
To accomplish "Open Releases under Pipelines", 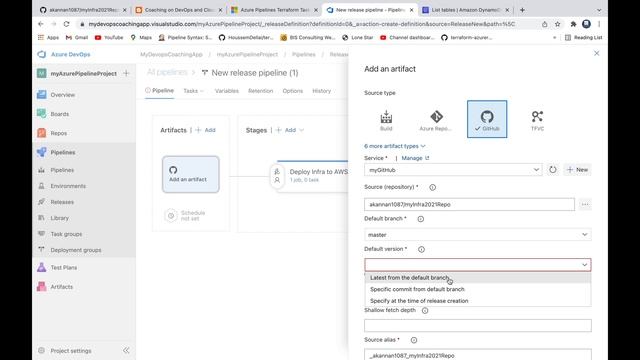I will click(x=62, y=202).
